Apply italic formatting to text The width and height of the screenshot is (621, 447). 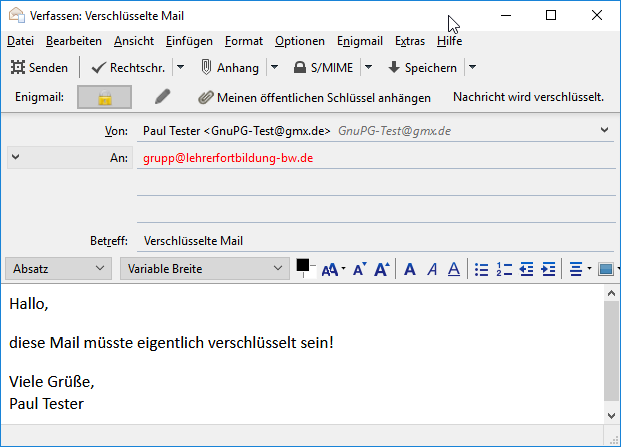point(432,269)
